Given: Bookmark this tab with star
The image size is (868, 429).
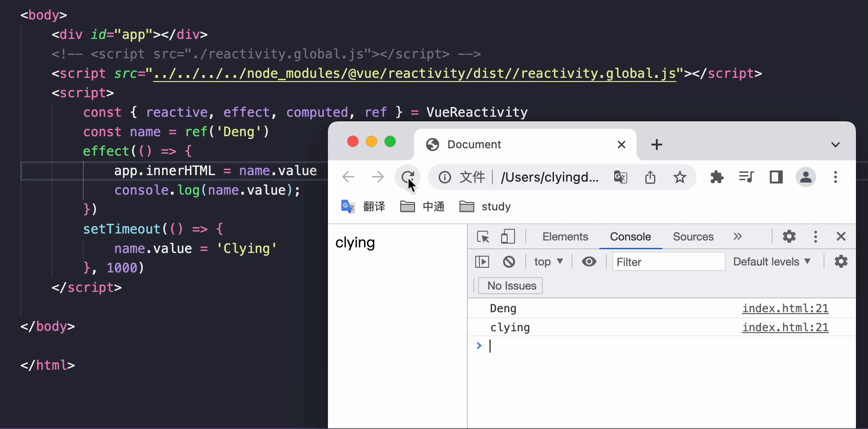Looking at the screenshot, I should [x=680, y=177].
